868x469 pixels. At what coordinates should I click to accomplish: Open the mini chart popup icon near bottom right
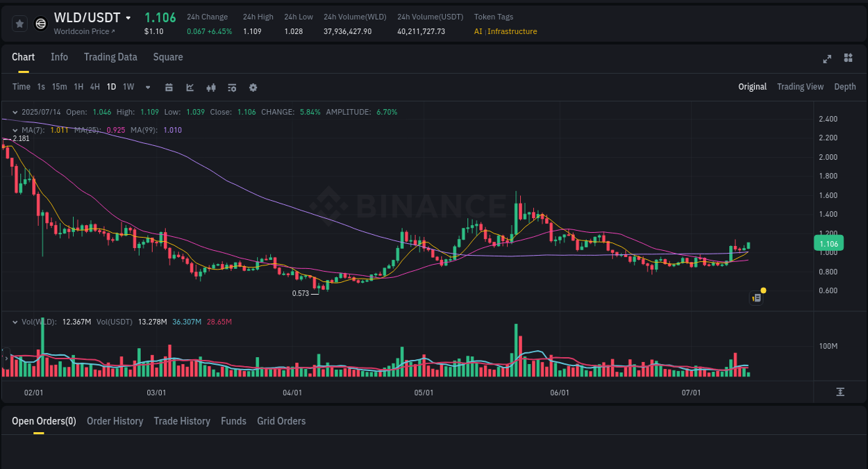tap(756, 297)
